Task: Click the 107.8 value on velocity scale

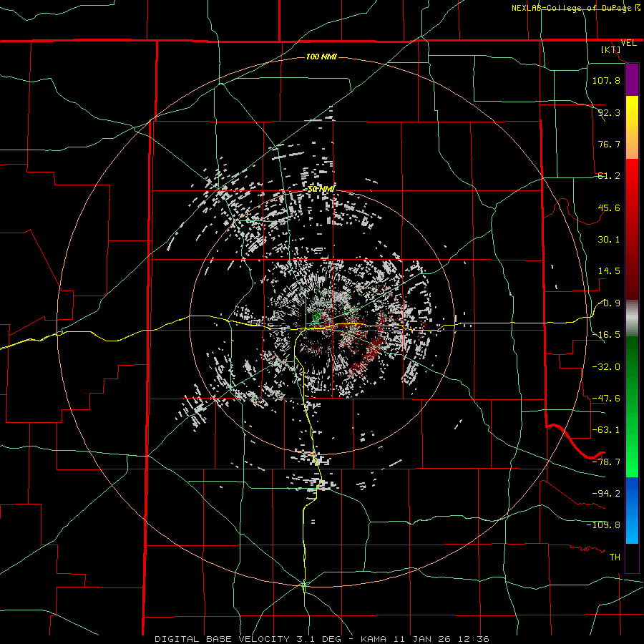Action: 606,80
